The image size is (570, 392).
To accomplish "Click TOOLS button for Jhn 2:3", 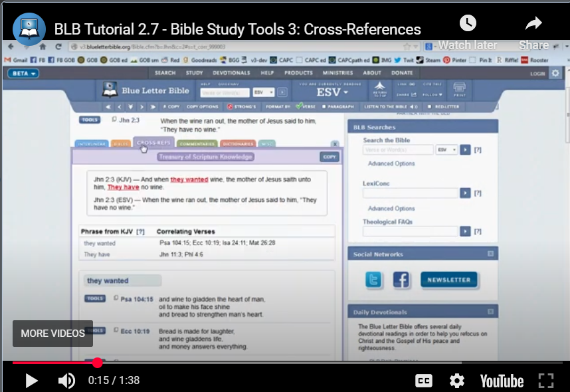I will [x=90, y=120].
